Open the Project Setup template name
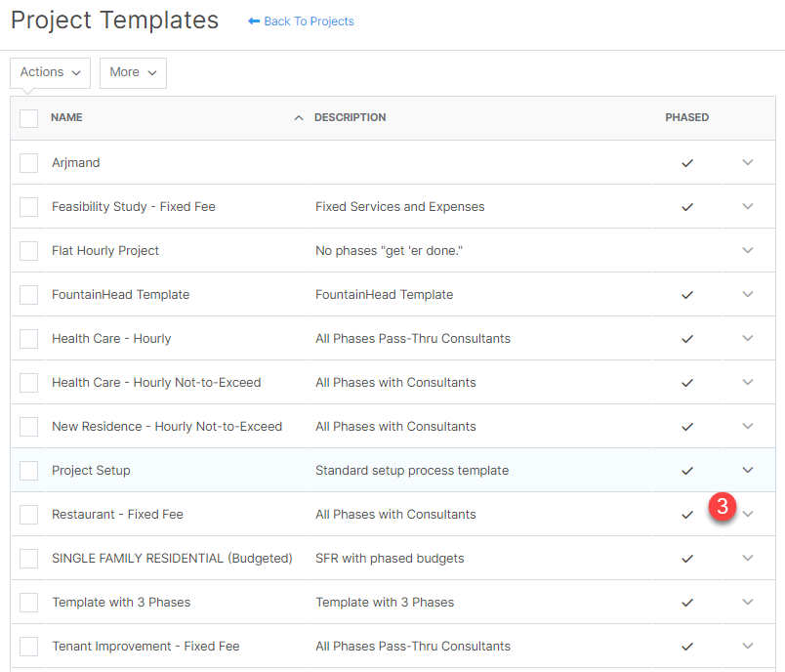 tap(91, 471)
